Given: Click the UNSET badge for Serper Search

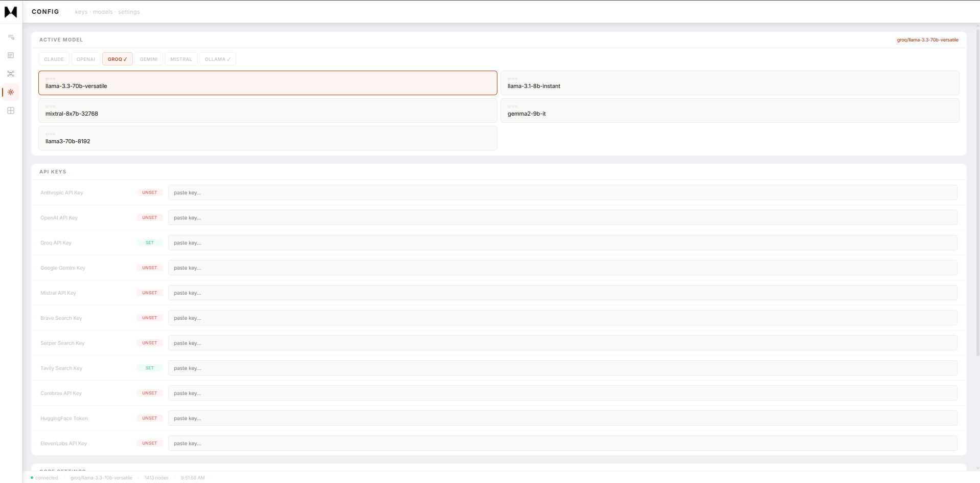Looking at the screenshot, I should [x=150, y=343].
